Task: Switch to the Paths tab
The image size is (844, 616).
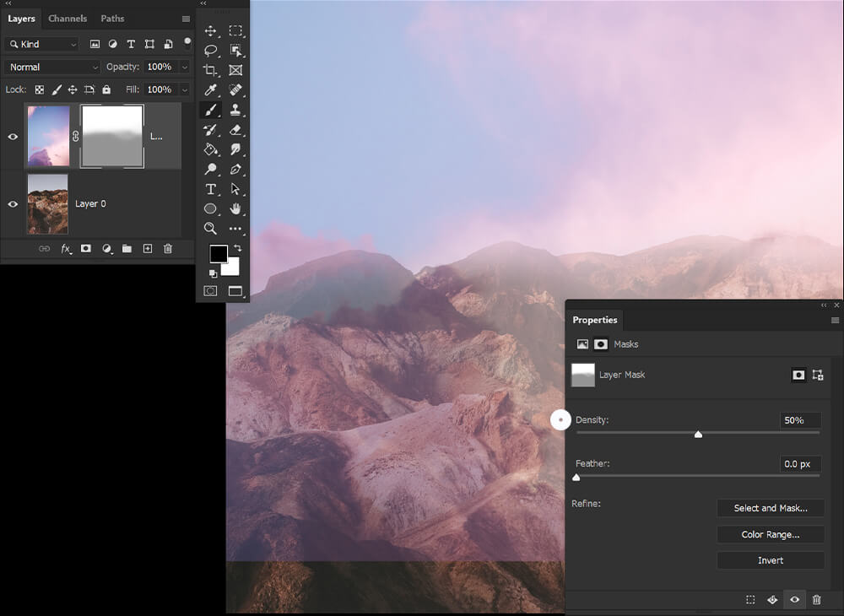Action: tap(112, 19)
